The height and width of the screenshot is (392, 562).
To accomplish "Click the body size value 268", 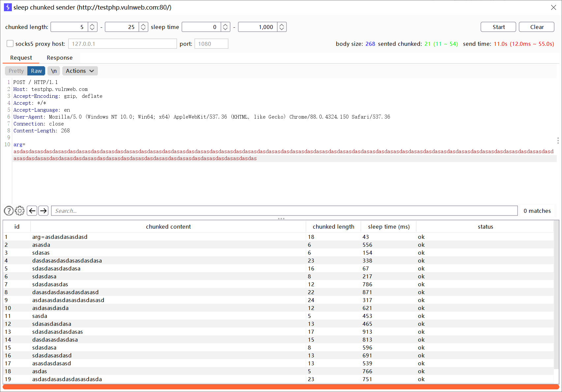I will [370, 44].
